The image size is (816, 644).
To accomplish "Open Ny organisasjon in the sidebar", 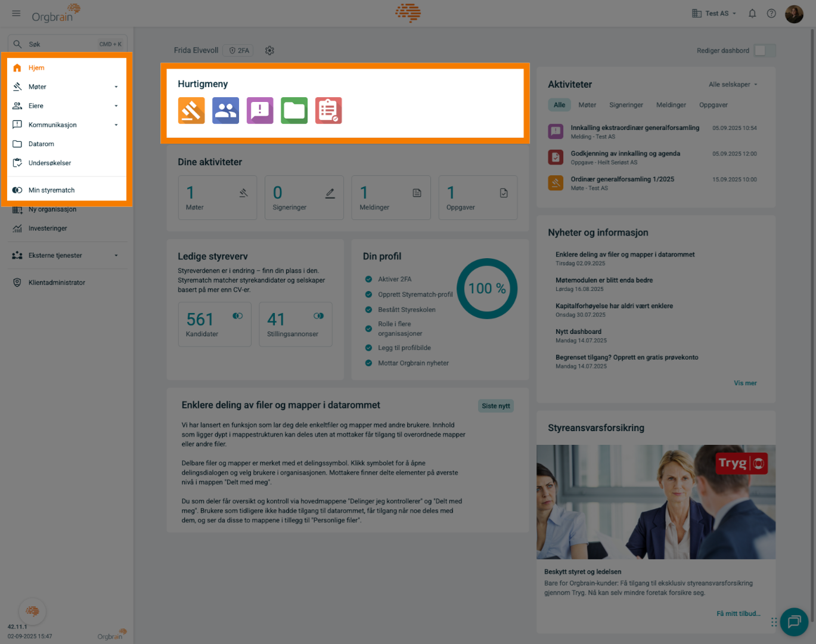I will point(67,209).
